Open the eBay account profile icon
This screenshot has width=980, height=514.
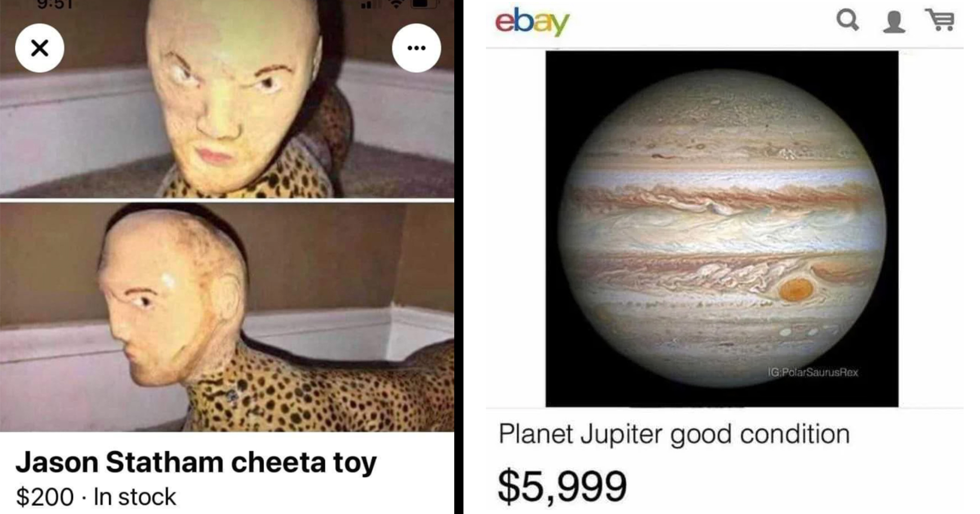coord(894,22)
